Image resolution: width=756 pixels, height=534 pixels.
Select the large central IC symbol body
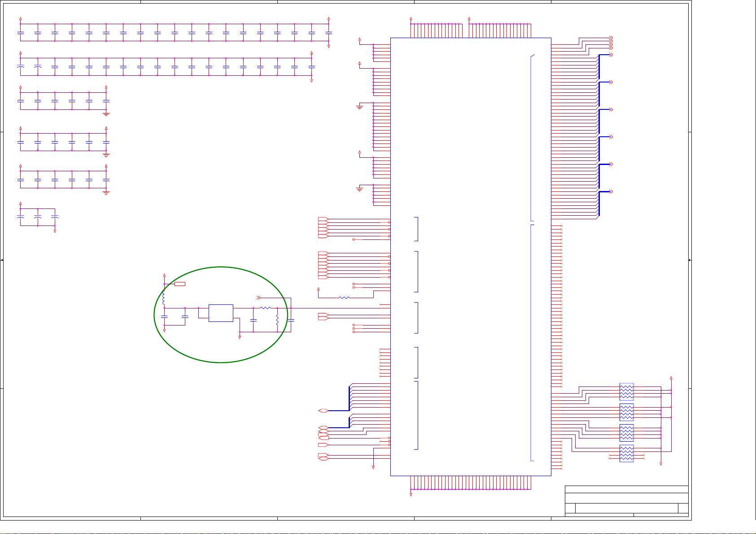(471, 256)
